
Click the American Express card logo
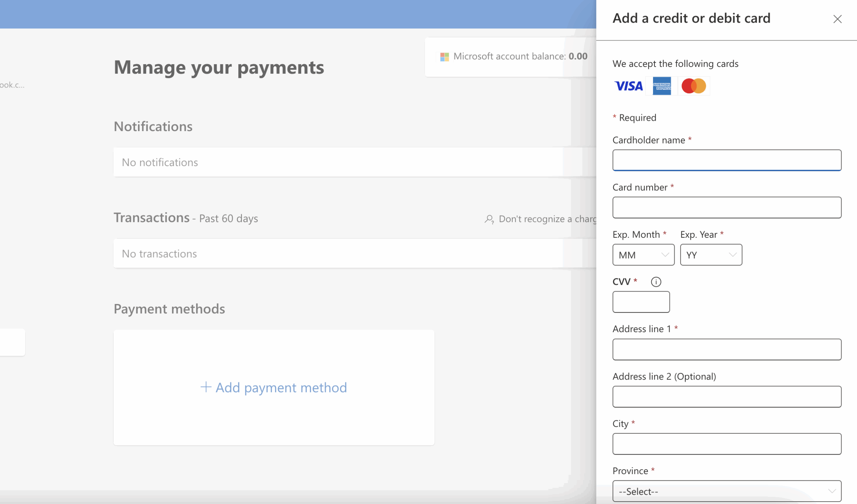661,86
